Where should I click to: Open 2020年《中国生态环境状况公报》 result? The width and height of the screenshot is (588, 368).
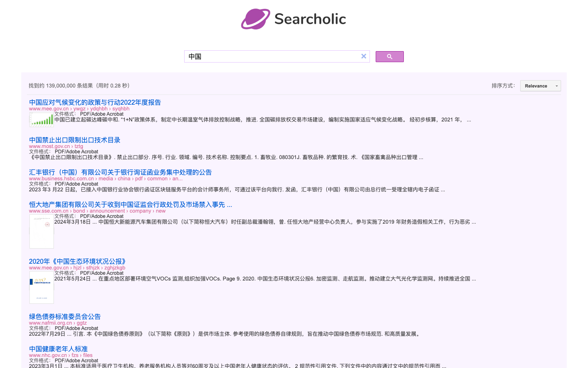tap(77, 261)
